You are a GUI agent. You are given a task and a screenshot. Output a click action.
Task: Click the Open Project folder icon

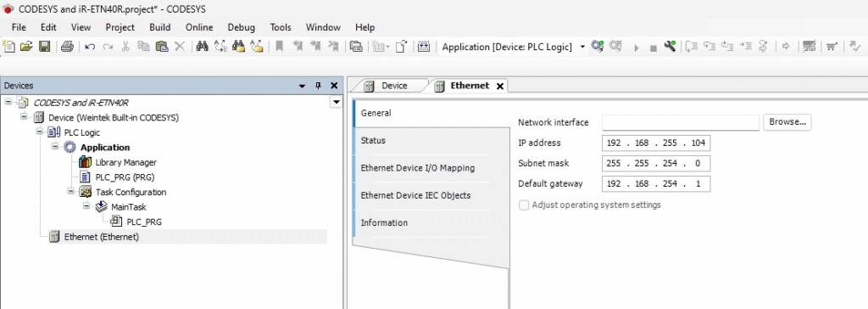pos(26,48)
